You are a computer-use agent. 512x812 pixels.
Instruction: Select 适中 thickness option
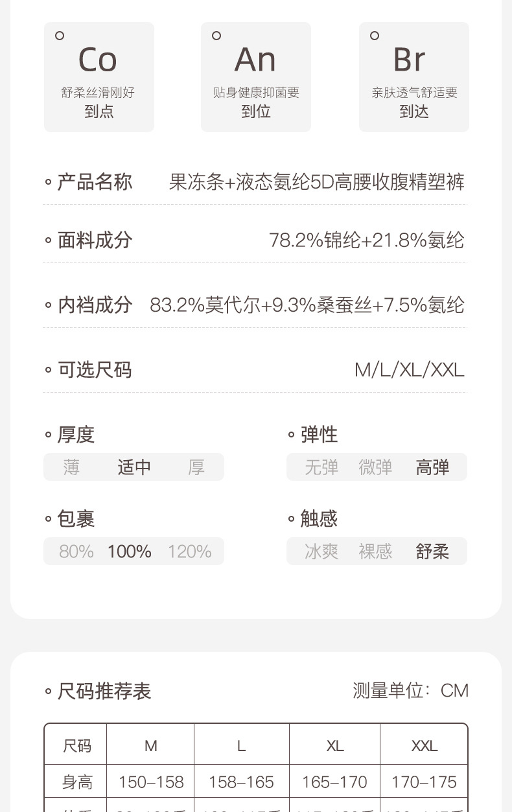pyautogui.click(x=134, y=467)
